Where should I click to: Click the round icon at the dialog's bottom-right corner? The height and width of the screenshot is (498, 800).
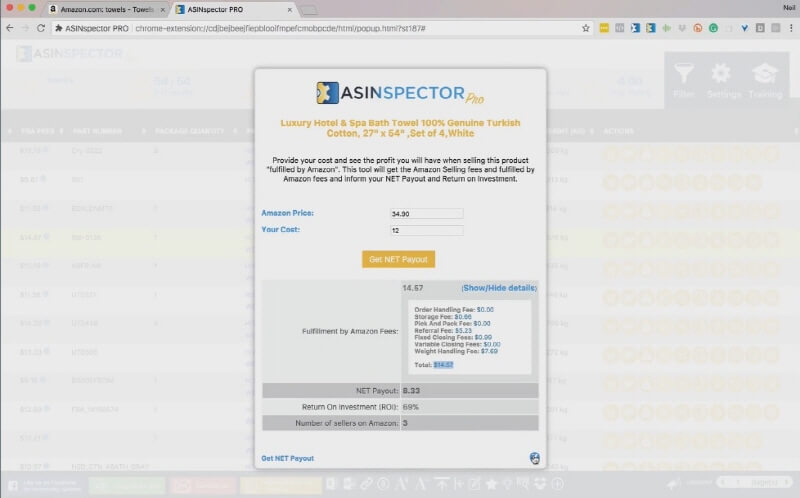(534, 458)
